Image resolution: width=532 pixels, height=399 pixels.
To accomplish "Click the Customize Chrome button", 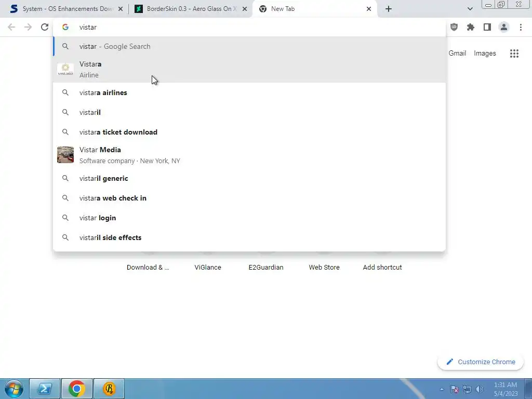I will coord(481,362).
